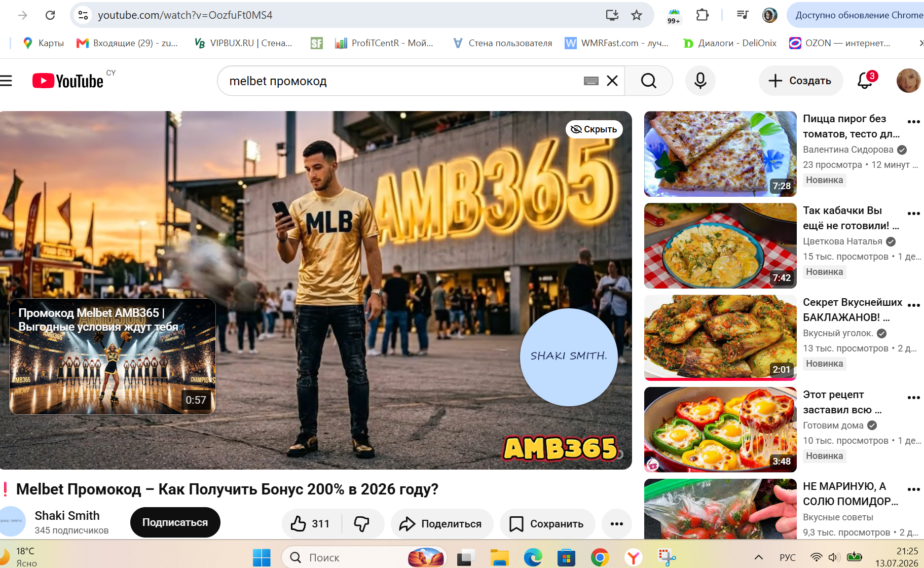
Task: Go forward with the browser arrow
Action: pos(23,15)
